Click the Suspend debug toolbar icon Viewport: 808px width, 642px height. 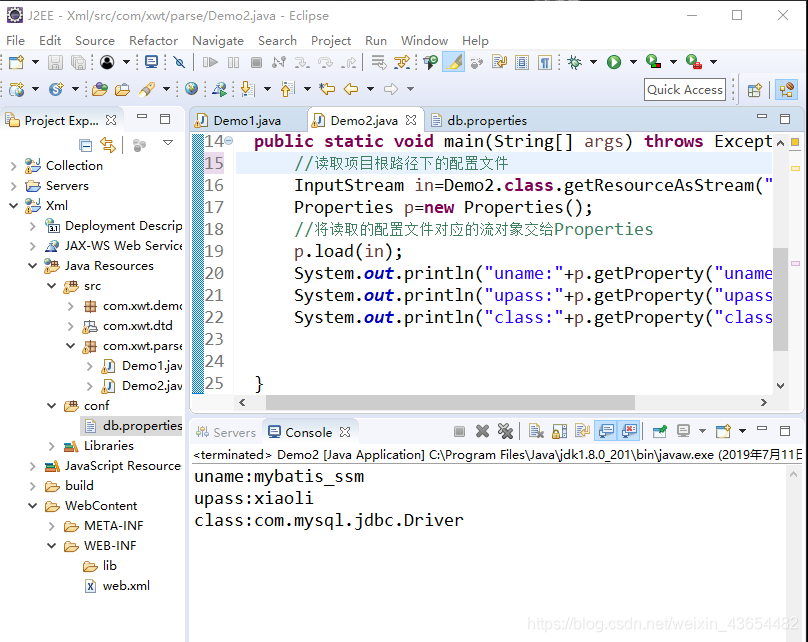pyautogui.click(x=233, y=62)
